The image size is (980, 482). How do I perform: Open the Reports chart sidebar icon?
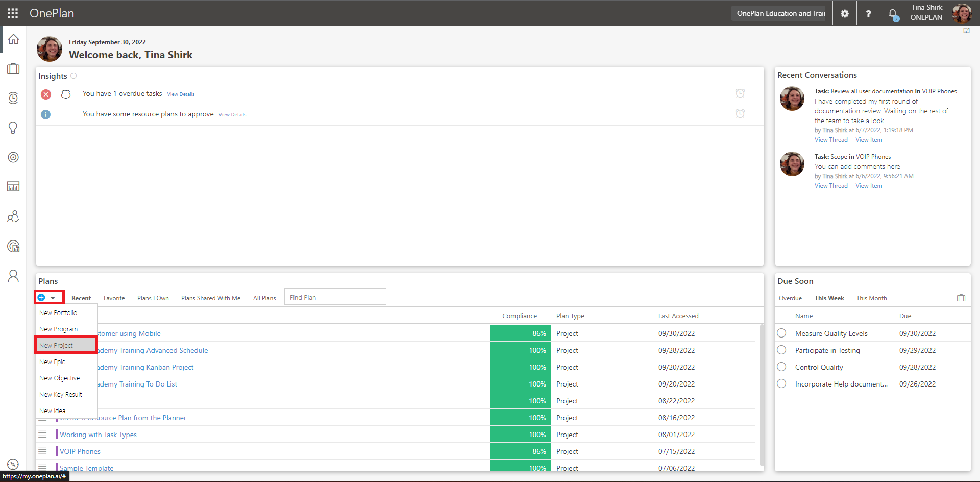tap(13, 187)
